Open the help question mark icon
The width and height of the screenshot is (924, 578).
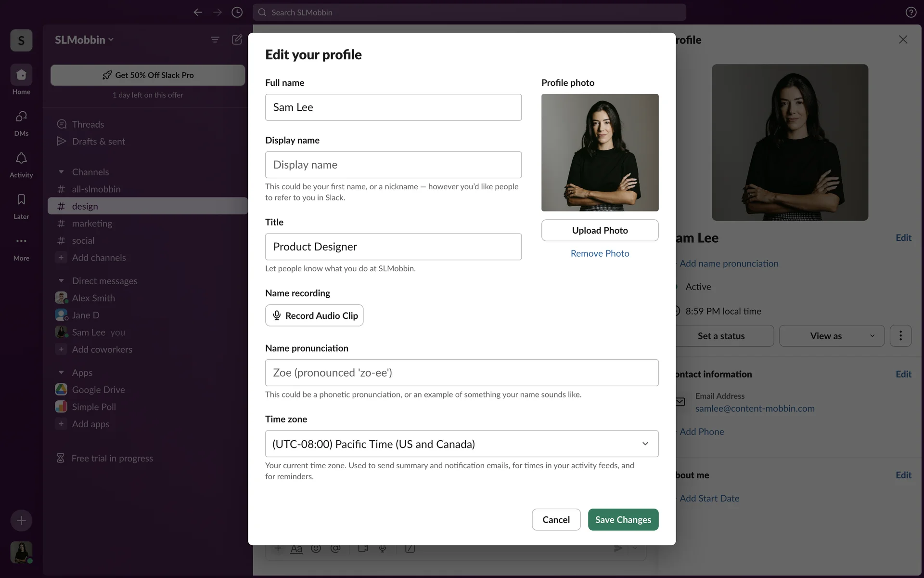click(911, 13)
